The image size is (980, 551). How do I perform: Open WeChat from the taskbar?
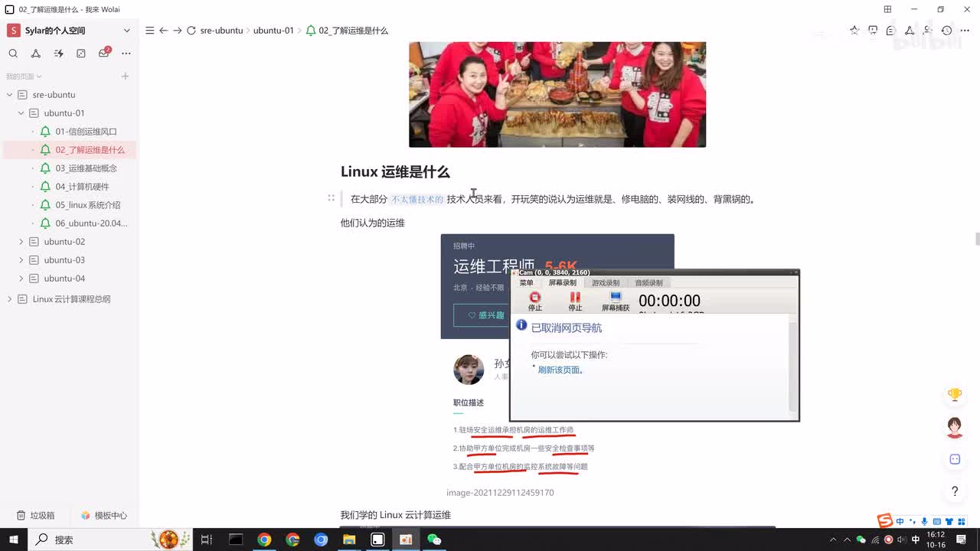coord(434,540)
